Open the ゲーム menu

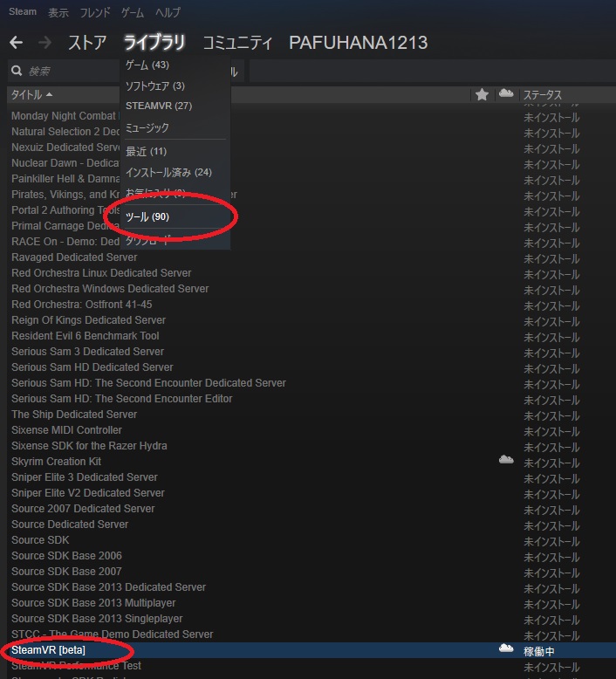coord(132,12)
